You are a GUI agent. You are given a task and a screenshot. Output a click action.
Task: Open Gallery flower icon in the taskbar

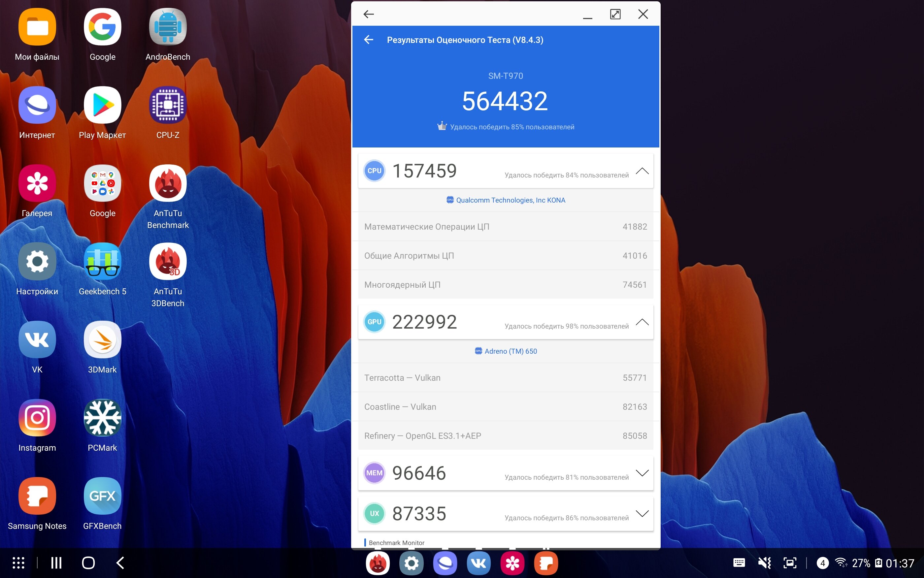pos(512,563)
